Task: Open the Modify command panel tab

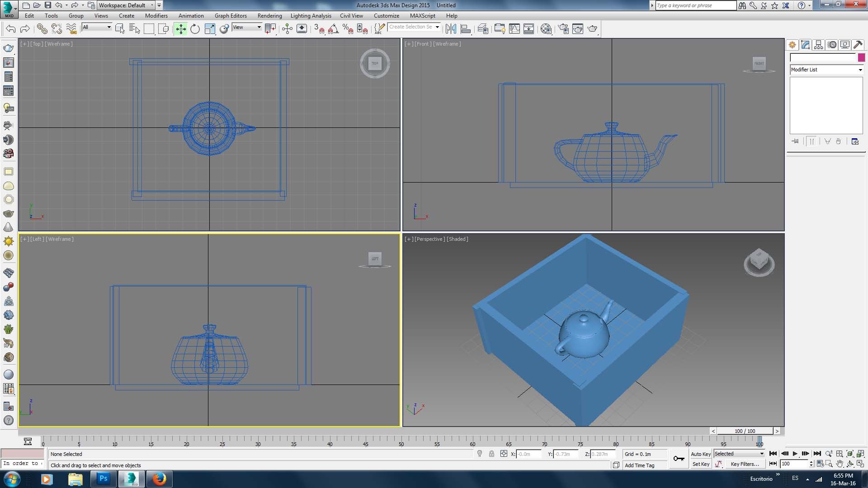Action: [x=805, y=45]
